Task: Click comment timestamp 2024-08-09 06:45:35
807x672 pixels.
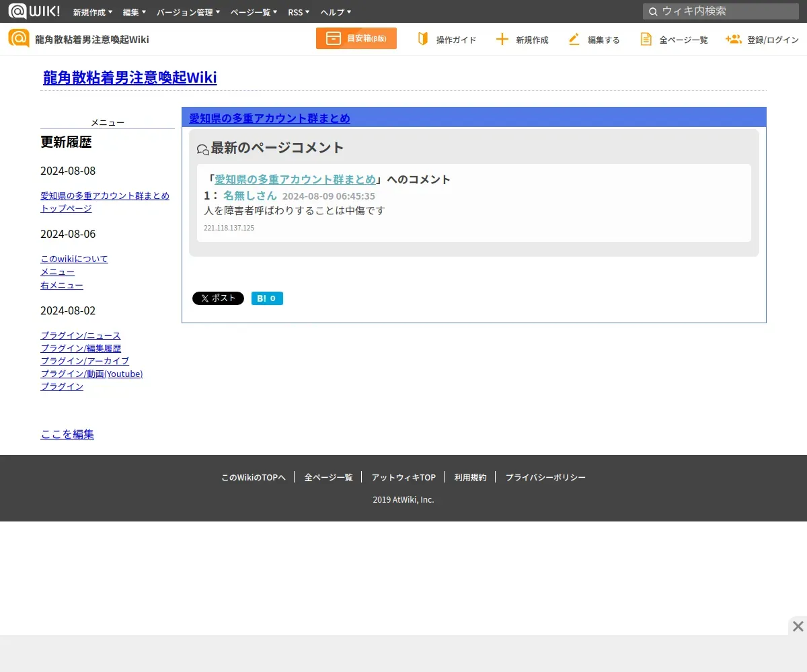Action: pyautogui.click(x=329, y=196)
